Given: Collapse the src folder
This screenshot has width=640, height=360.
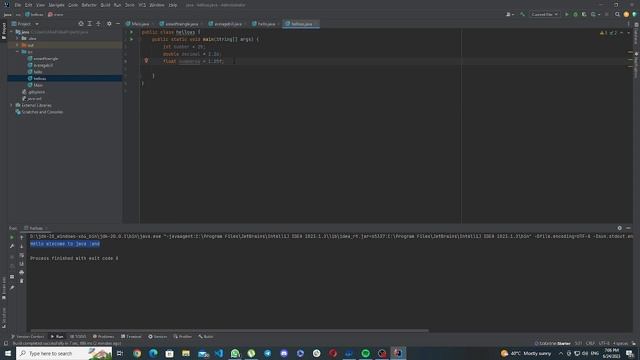Looking at the screenshot, I should [x=18, y=52].
